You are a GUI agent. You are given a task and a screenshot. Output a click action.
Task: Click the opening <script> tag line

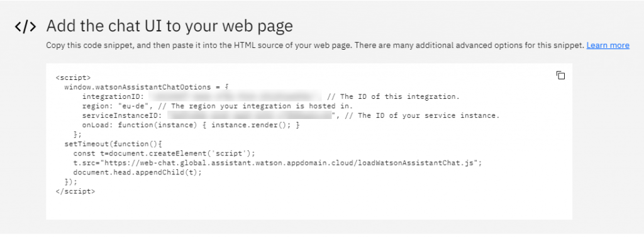(x=73, y=77)
